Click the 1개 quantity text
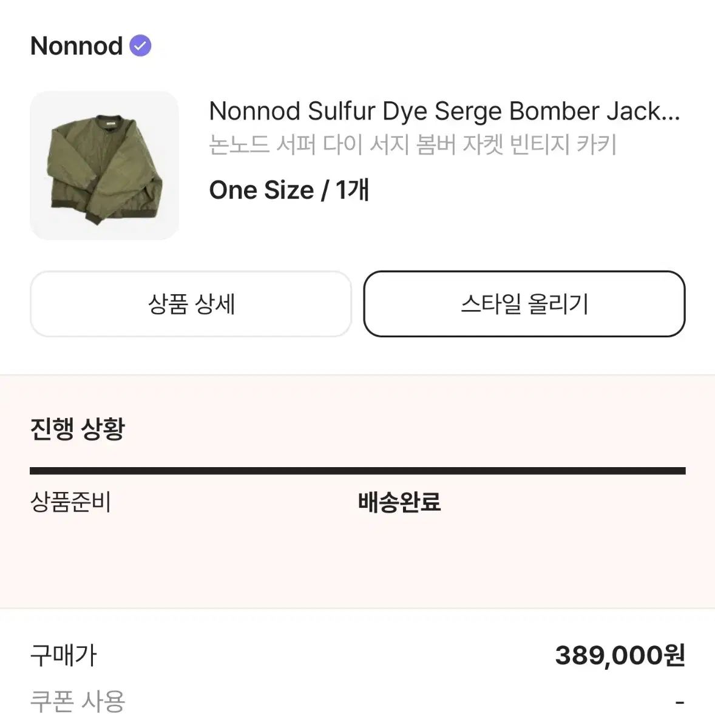This screenshot has height=728, width=715. [x=353, y=190]
